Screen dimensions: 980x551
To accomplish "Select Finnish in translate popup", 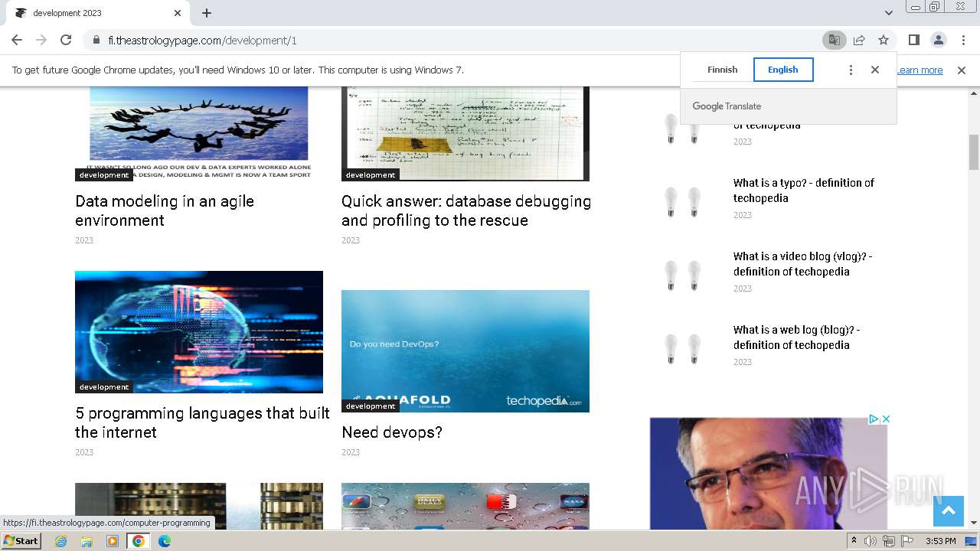I will tap(722, 70).
